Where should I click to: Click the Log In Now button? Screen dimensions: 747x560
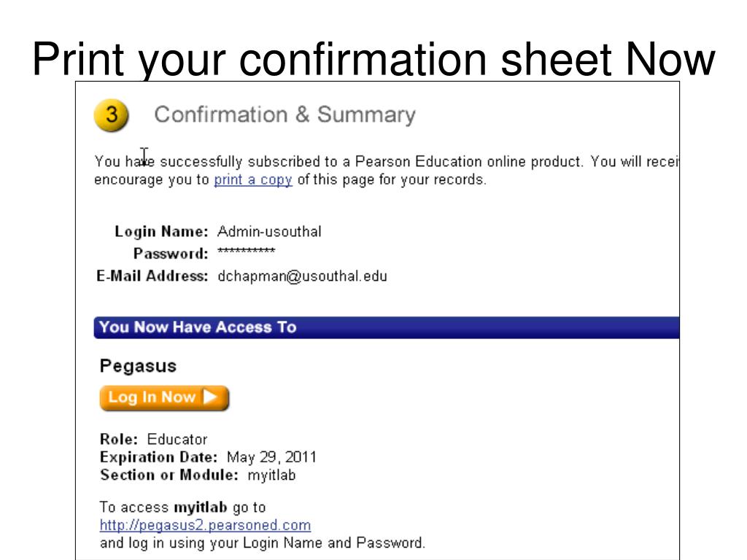click(x=164, y=398)
